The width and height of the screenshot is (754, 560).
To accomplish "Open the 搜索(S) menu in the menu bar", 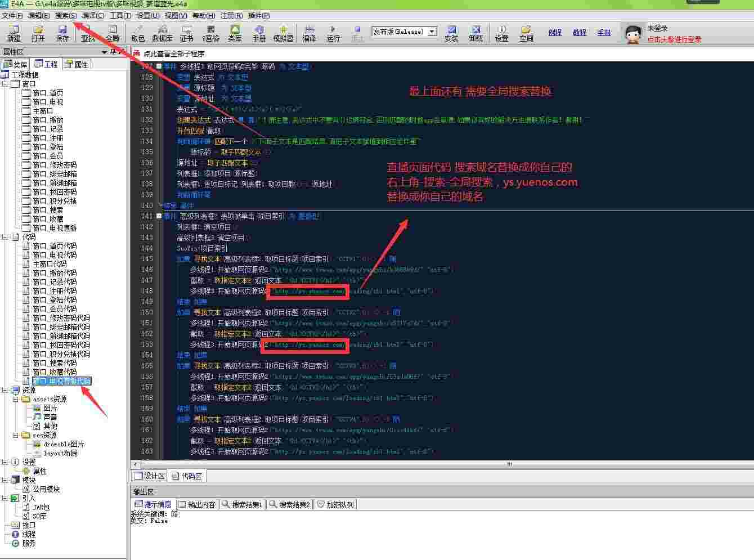I will point(65,16).
